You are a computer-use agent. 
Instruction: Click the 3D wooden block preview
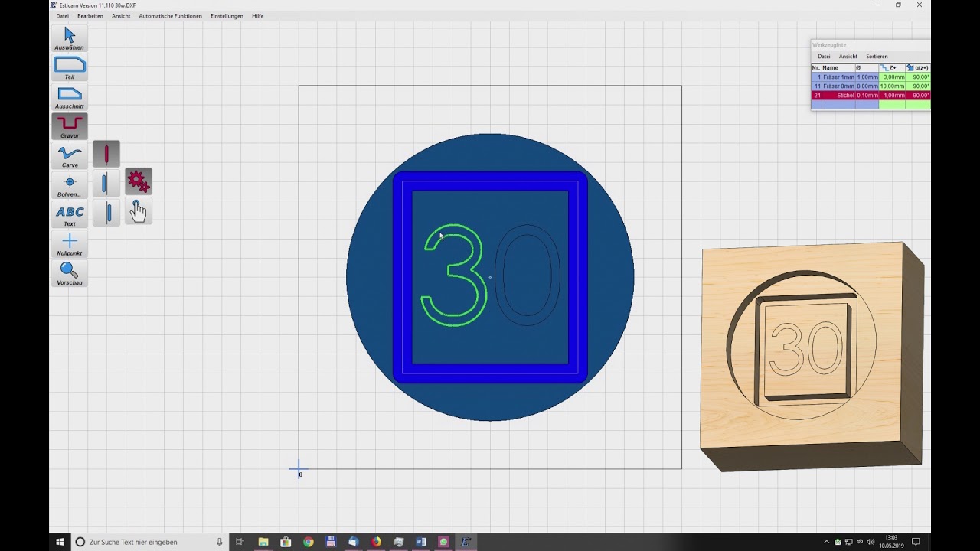click(812, 356)
